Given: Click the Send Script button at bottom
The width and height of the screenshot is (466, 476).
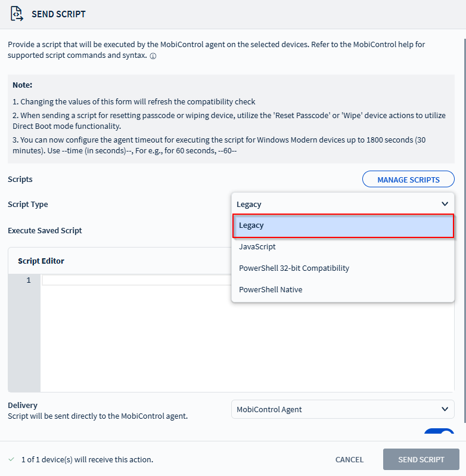Looking at the screenshot, I should tap(421, 459).
